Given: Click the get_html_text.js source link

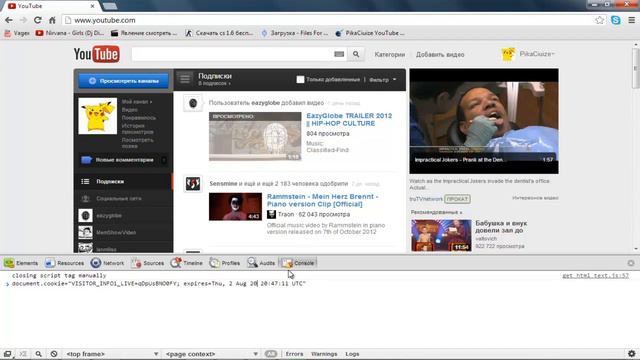Looking at the screenshot, I should coord(595,276).
